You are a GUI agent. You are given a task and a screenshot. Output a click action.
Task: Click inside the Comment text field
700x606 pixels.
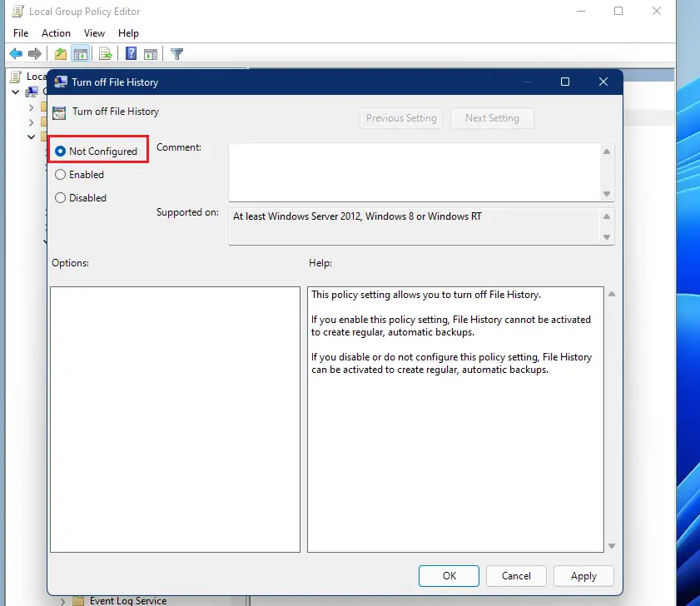[415, 172]
